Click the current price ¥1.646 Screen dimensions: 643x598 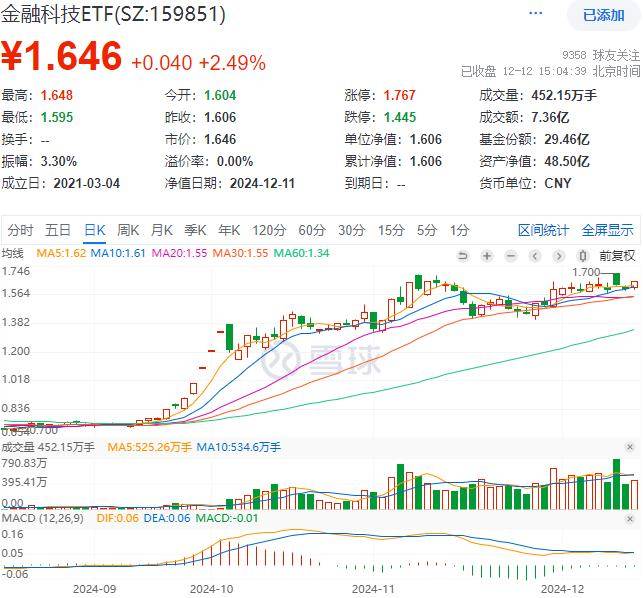62,55
